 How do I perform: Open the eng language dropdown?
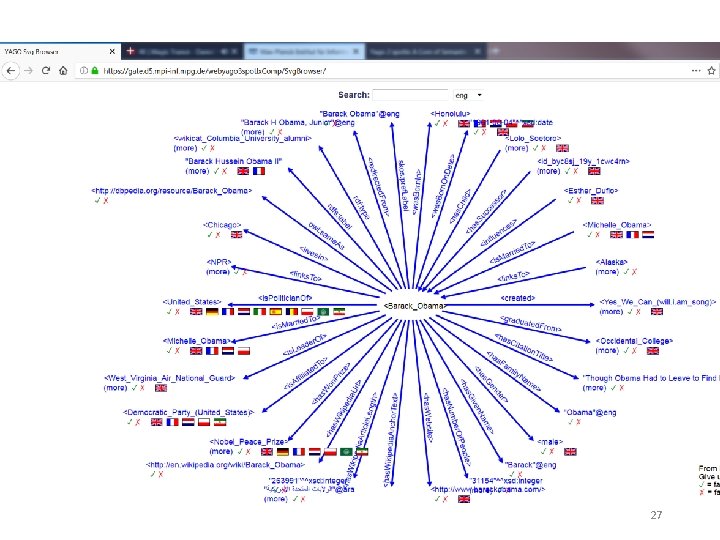[x=468, y=95]
